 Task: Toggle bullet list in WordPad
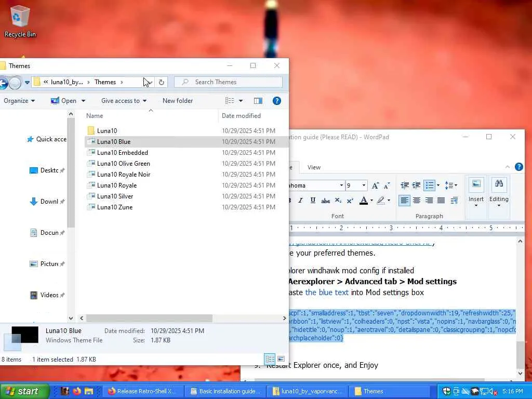[x=430, y=185]
